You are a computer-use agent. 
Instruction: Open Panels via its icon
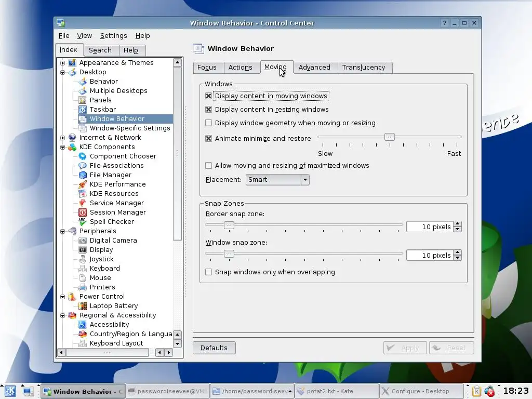coord(83,100)
